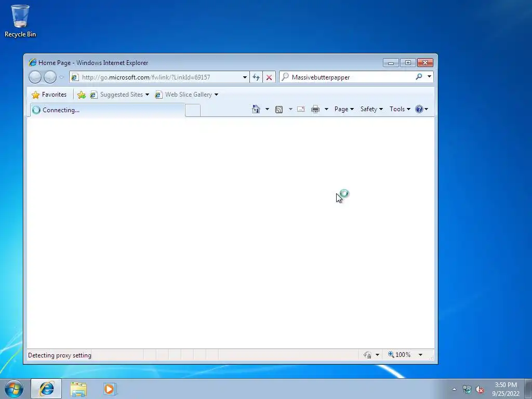Click the 100% zoom level button
Screen dimensions: 532x399
(400, 354)
